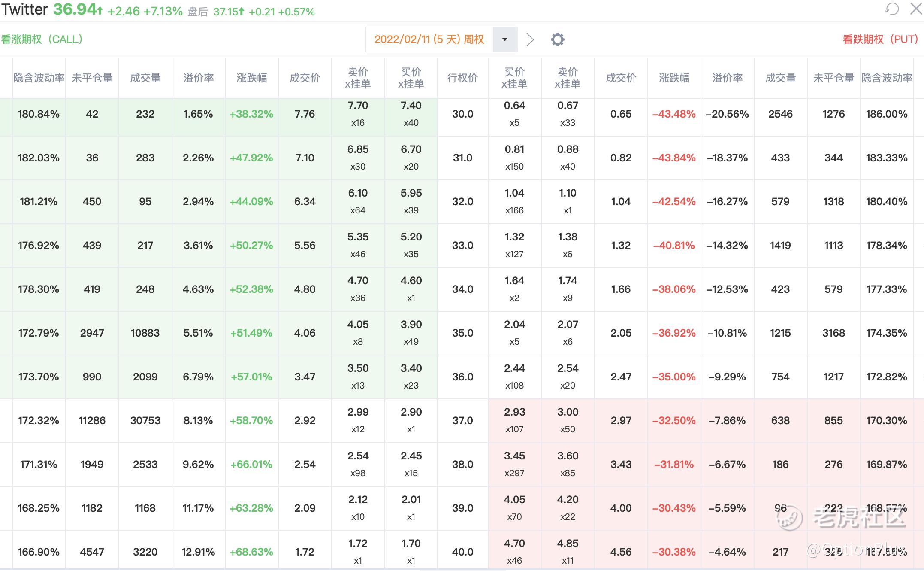This screenshot has height=571, width=924.
Task: Click the refresh icon at top right
Action: pyautogui.click(x=892, y=9)
